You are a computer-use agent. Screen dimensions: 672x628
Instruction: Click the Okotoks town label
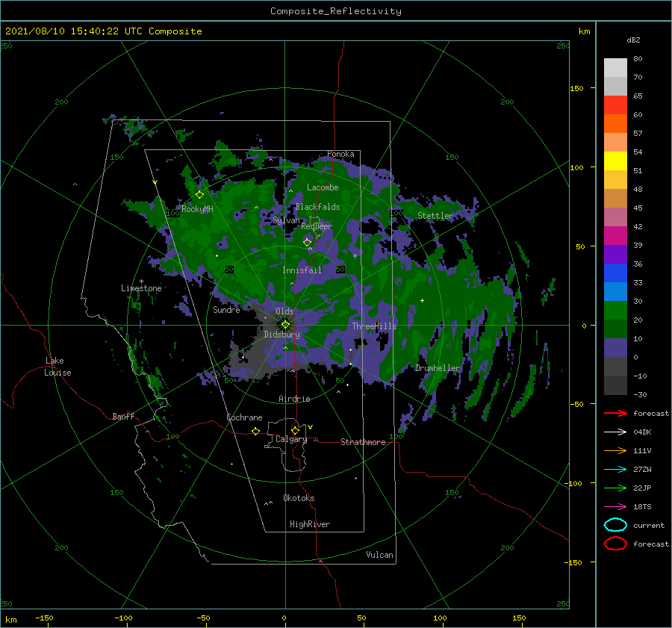point(299,498)
